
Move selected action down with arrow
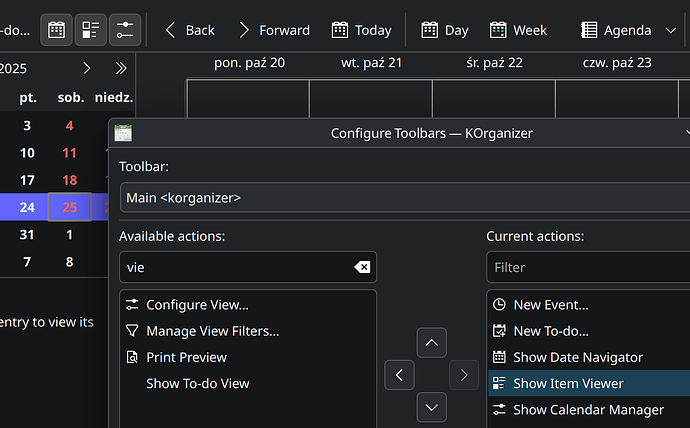431,407
